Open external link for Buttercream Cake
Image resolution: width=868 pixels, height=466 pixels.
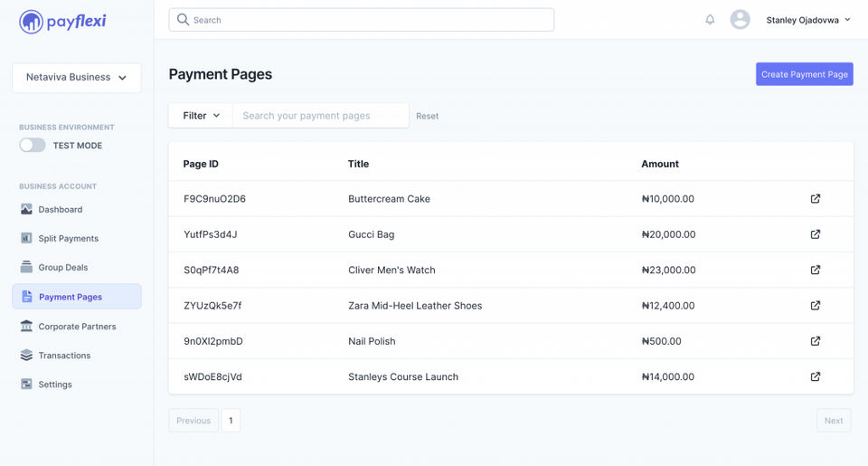tap(815, 199)
